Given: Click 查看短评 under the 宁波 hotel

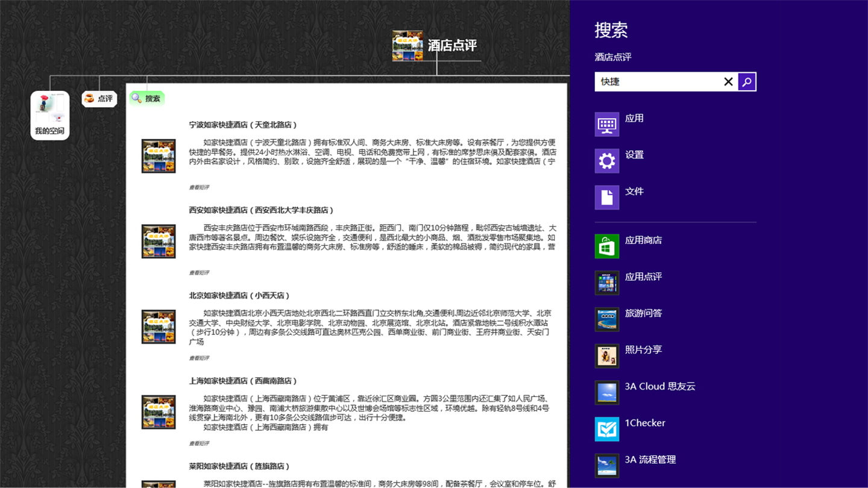Looking at the screenshot, I should 199,187.
